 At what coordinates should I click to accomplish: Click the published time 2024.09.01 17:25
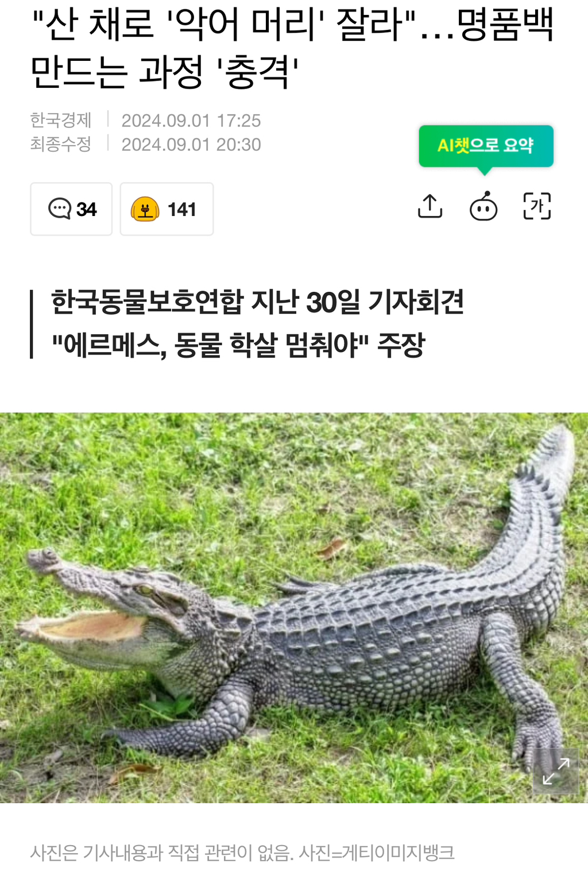pyautogui.click(x=191, y=121)
